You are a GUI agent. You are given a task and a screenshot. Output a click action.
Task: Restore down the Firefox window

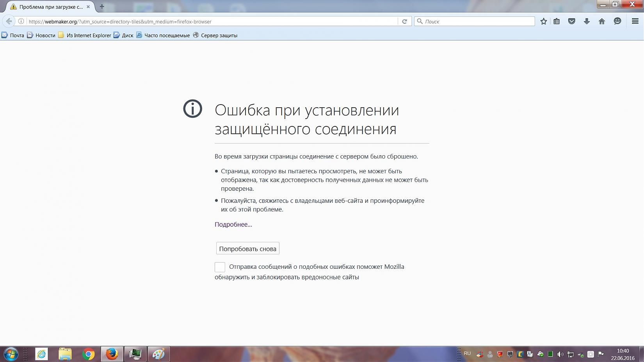click(615, 4)
